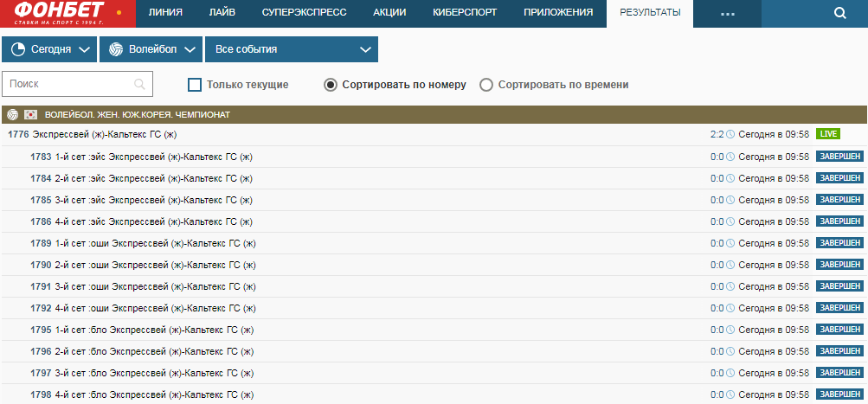This screenshot has width=868, height=404.
Task: Open the three-dots more menu
Action: point(727,13)
